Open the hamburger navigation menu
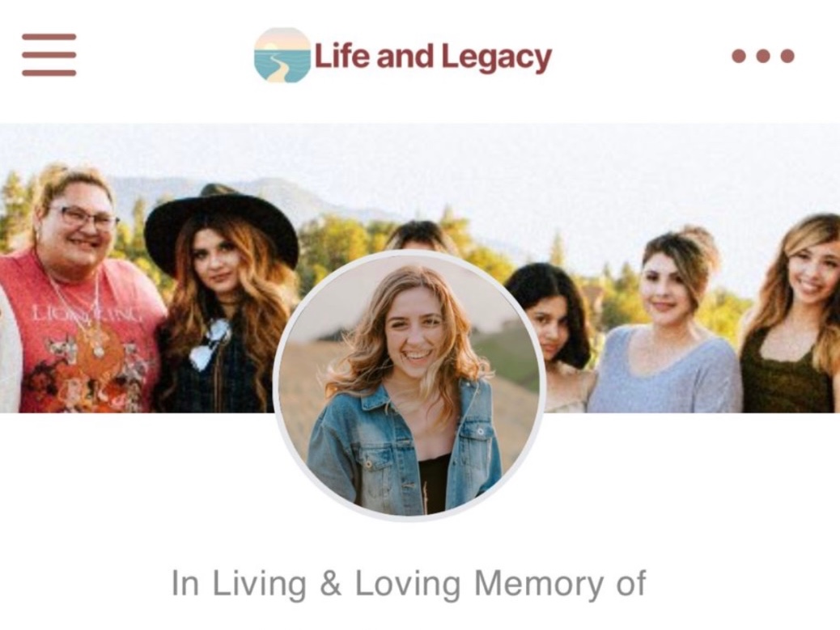 [x=49, y=55]
